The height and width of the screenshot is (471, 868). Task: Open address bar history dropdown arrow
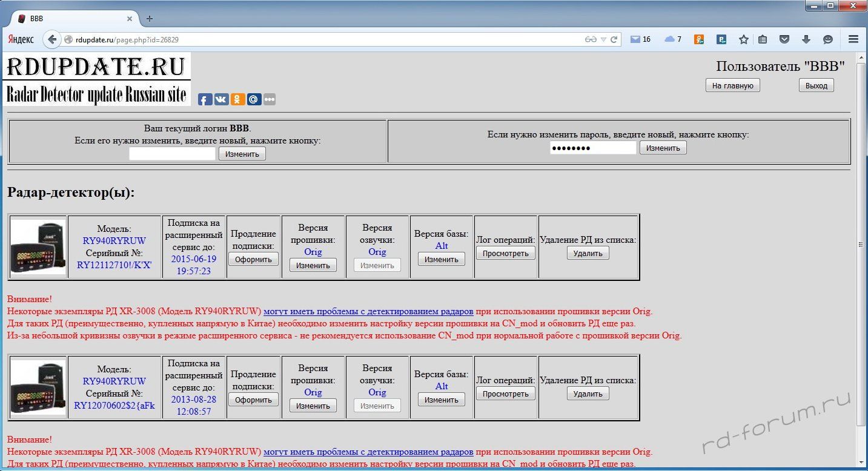tap(603, 39)
